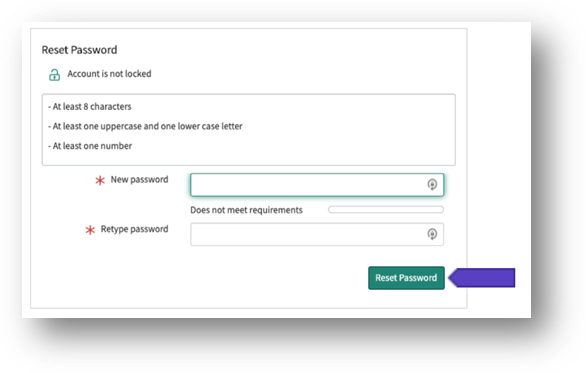Click the red asterisk beside New password

[x=100, y=181]
